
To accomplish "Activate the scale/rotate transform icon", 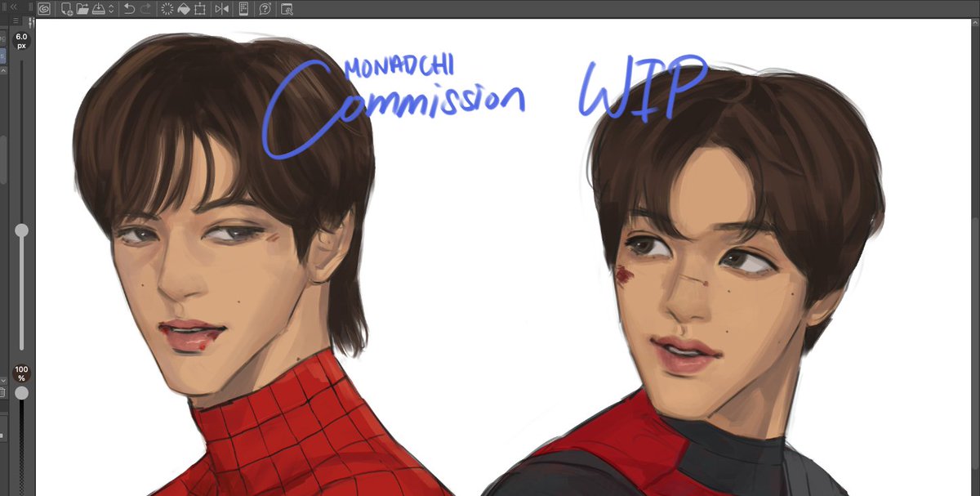I will point(200,10).
